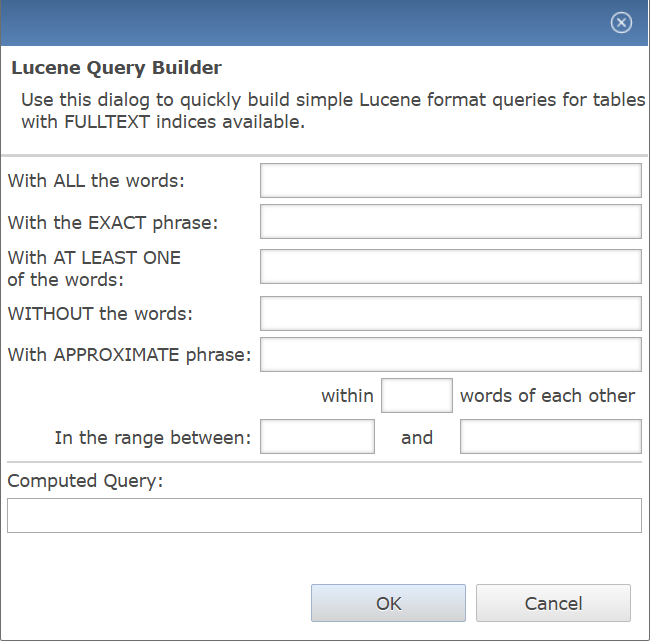Viewport: 650px width, 641px height.
Task: Click the range end field after 'and'
Action: tap(551, 437)
